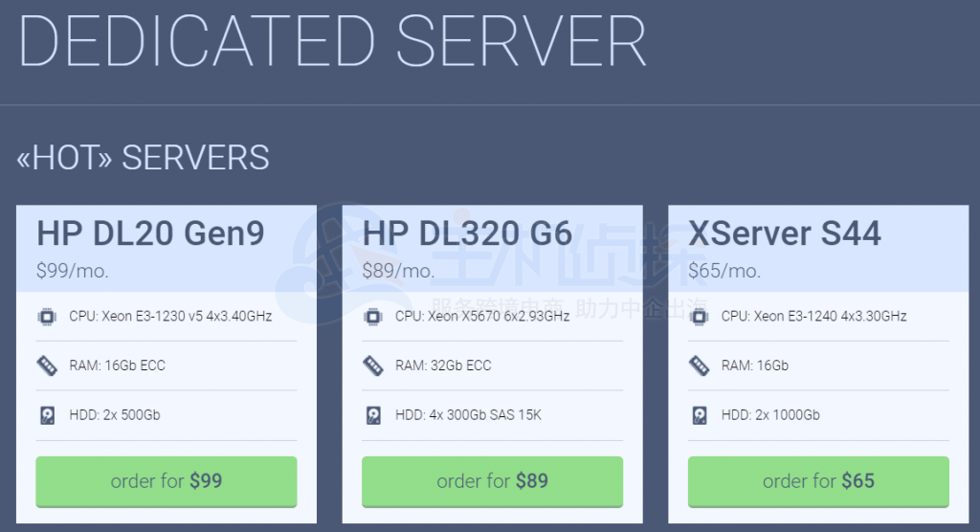
Task: Click RAM icon in HP DL20 Gen9 card
Action: [47, 366]
